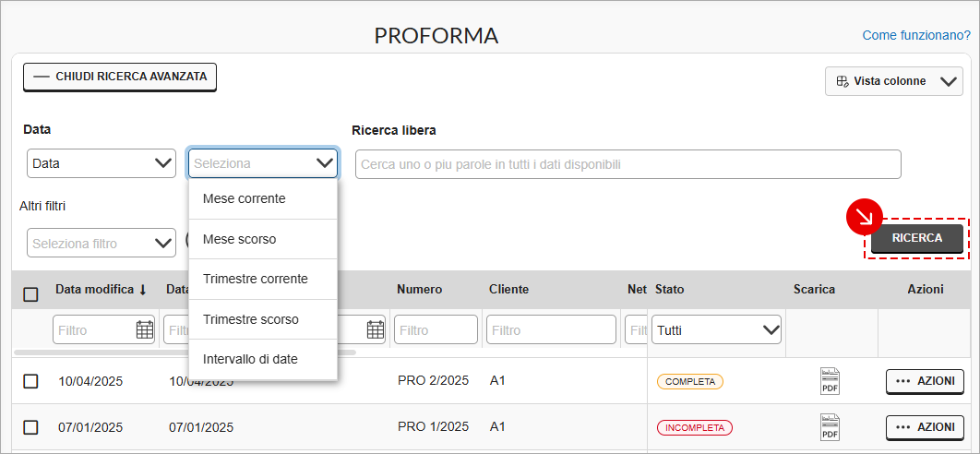Image resolution: width=980 pixels, height=454 pixels.
Task: Click the Vista colonne table icon
Action: click(842, 80)
